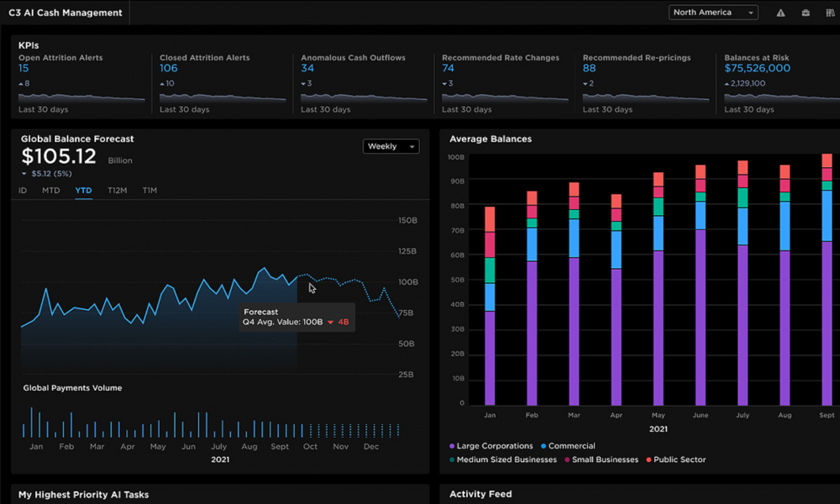The width and height of the screenshot is (840, 504).
Task: Click the briefcase icon in top bar
Action: (806, 13)
